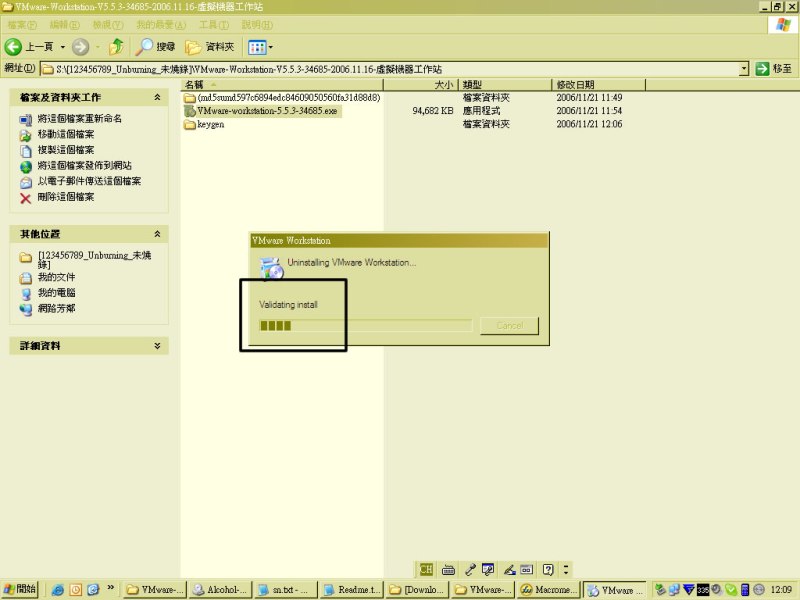The width and height of the screenshot is (800, 600).
Task: Expand the address bar dropdown
Action: click(x=744, y=69)
